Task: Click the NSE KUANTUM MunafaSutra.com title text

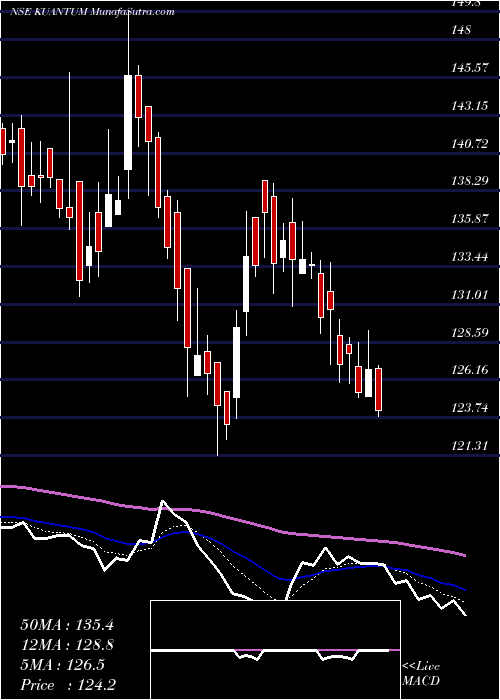Action: coord(92,12)
